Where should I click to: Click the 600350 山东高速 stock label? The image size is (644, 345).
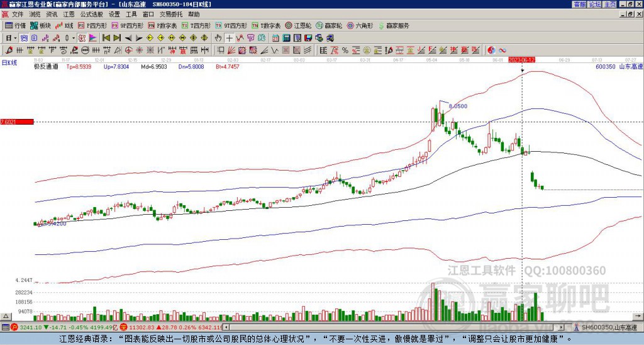619,66
